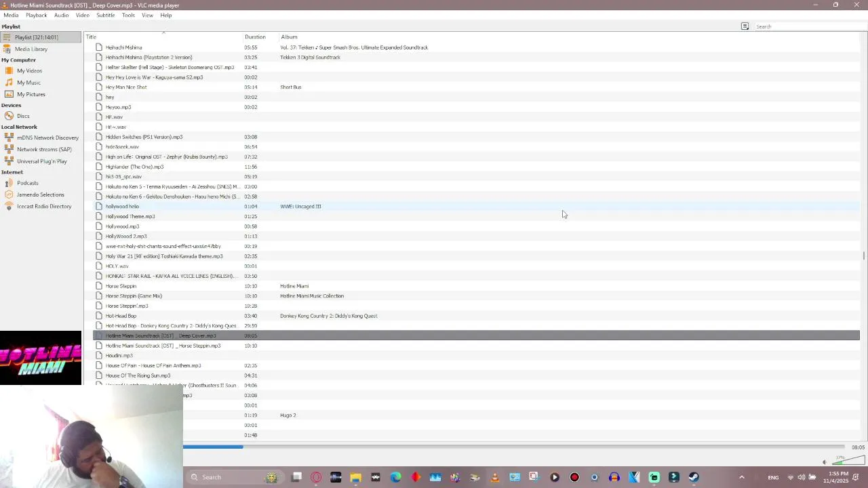
Task: Open Microsoft Edge from taskbar
Action: coord(395,477)
